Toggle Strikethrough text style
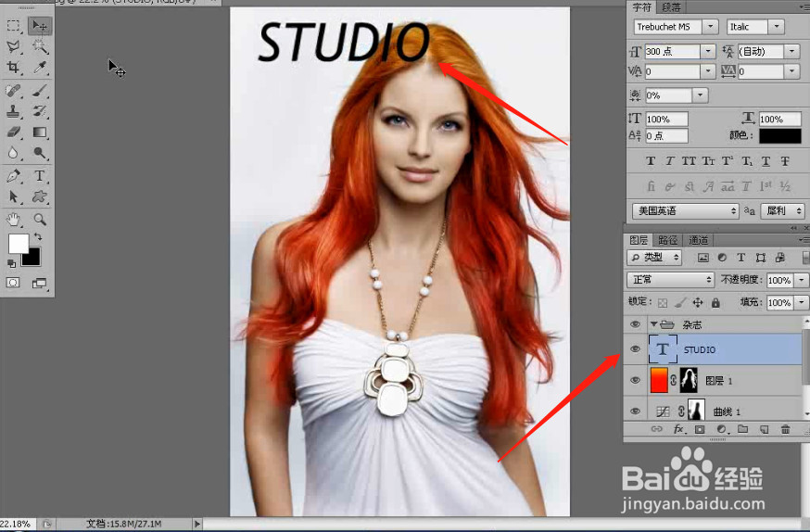Image resolution: width=810 pixels, height=532 pixels. (x=785, y=161)
